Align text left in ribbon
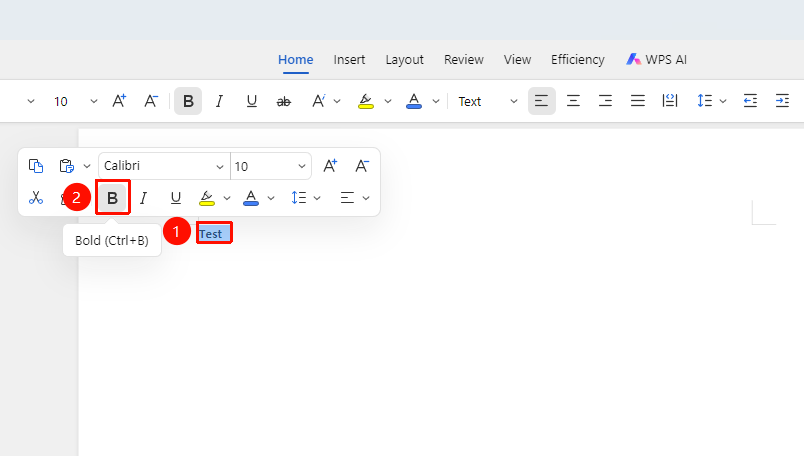Screen dimensions: 804x456 point(541,101)
